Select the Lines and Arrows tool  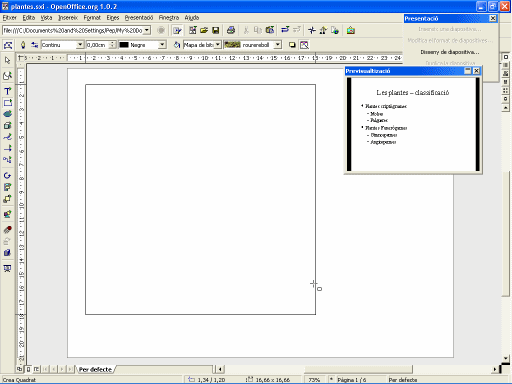(x=7, y=148)
